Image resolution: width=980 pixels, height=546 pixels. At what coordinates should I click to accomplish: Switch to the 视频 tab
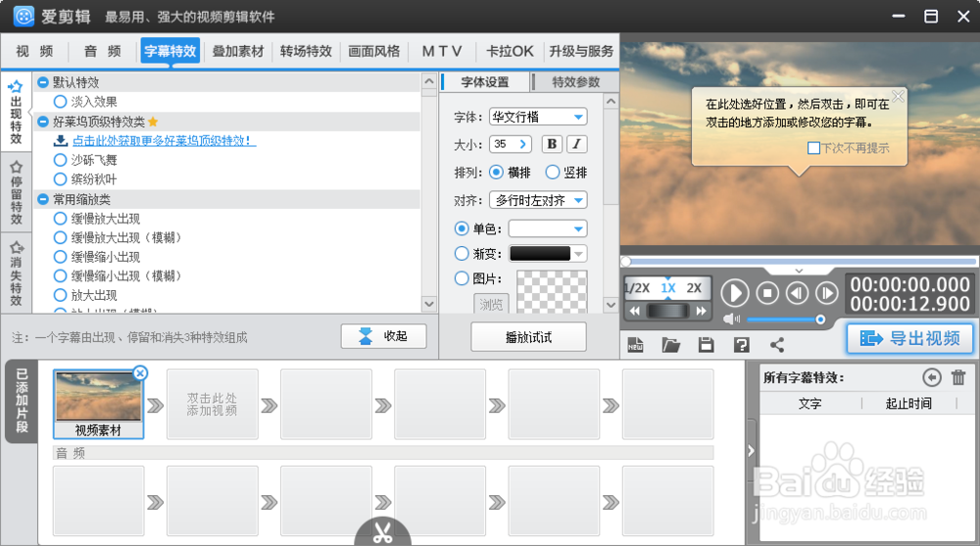[x=34, y=51]
